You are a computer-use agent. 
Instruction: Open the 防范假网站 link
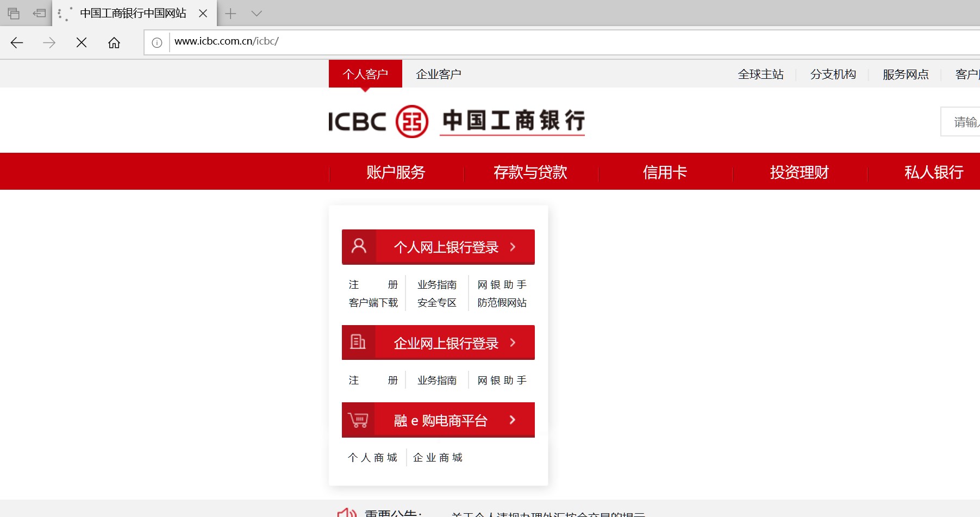coord(502,302)
